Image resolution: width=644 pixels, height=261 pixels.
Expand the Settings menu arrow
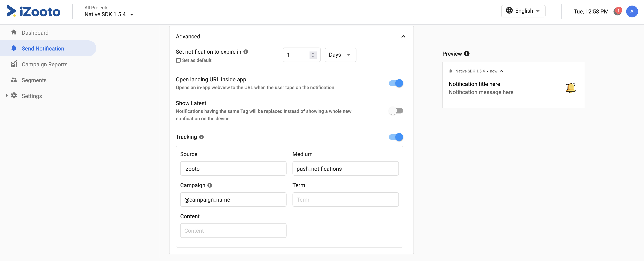[x=7, y=95]
